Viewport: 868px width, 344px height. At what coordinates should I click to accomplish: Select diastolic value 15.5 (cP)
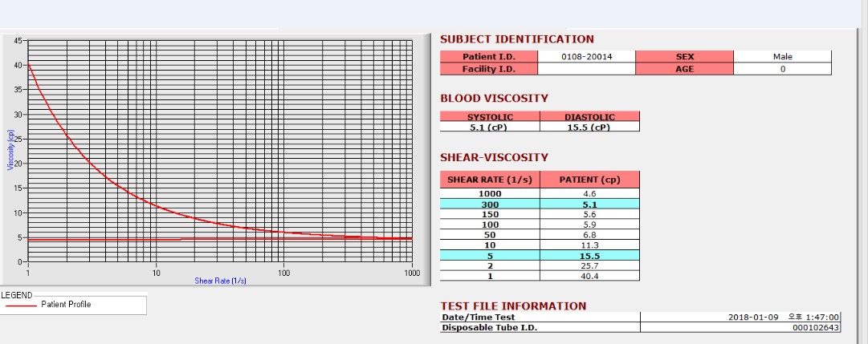click(x=589, y=127)
